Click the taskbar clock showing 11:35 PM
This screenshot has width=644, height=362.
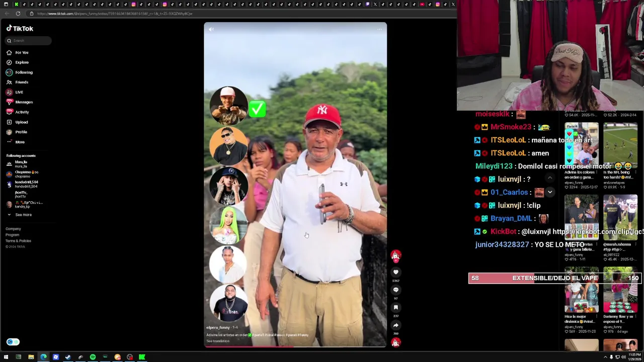[635, 357]
